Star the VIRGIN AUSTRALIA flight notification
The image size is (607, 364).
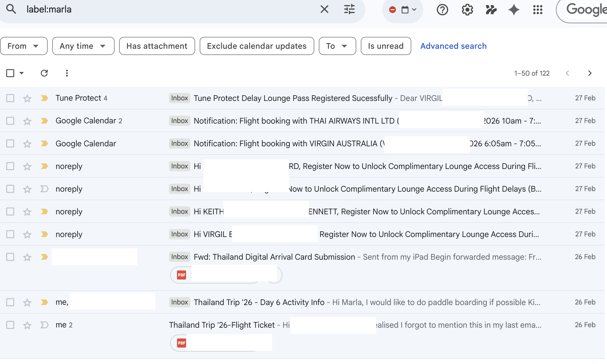[x=27, y=144]
